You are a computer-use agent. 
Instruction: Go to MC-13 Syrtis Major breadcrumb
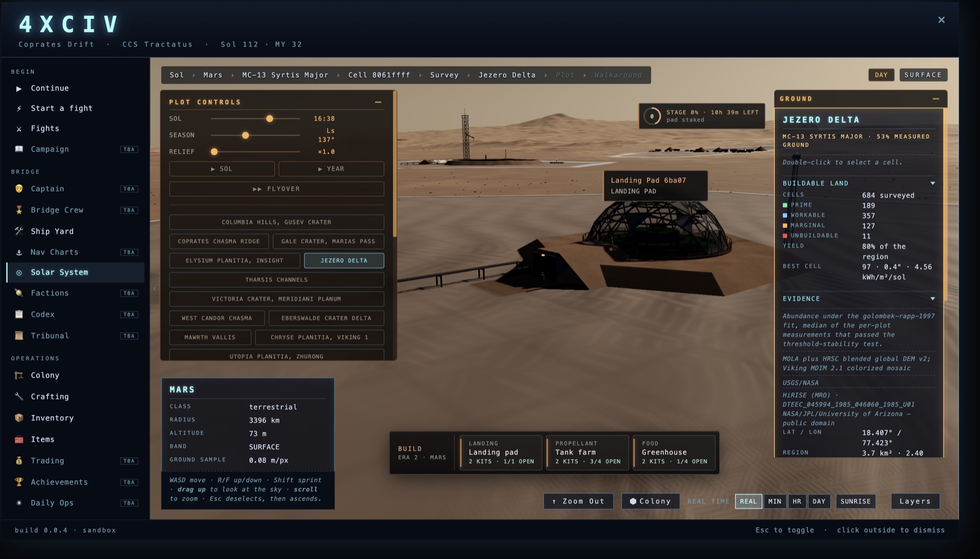point(285,75)
